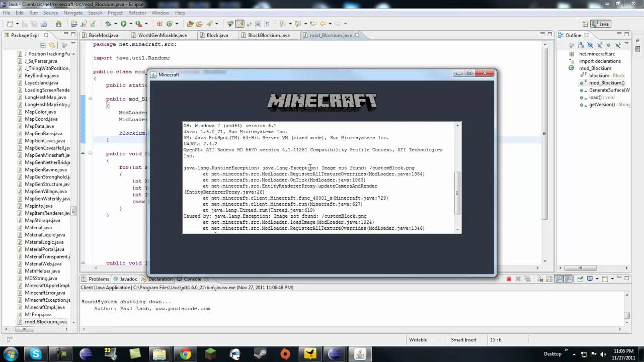Click the New file wizard icon
Image resolution: width=644 pixels, height=362 pixels.
point(11,24)
